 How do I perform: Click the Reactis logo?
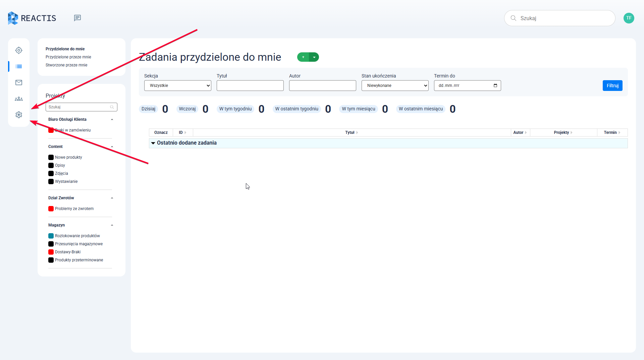click(32, 18)
